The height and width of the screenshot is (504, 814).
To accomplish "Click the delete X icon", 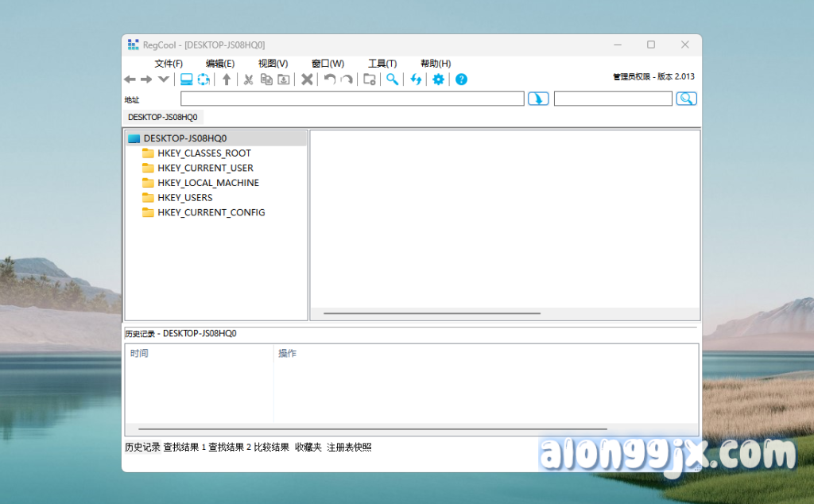I will pyautogui.click(x=307, y=79).
